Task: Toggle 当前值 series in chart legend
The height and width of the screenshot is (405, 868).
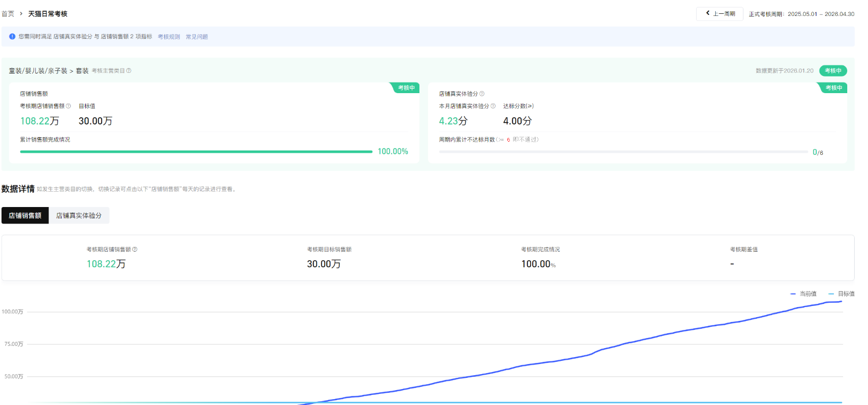Action: [x=804, y=294]
